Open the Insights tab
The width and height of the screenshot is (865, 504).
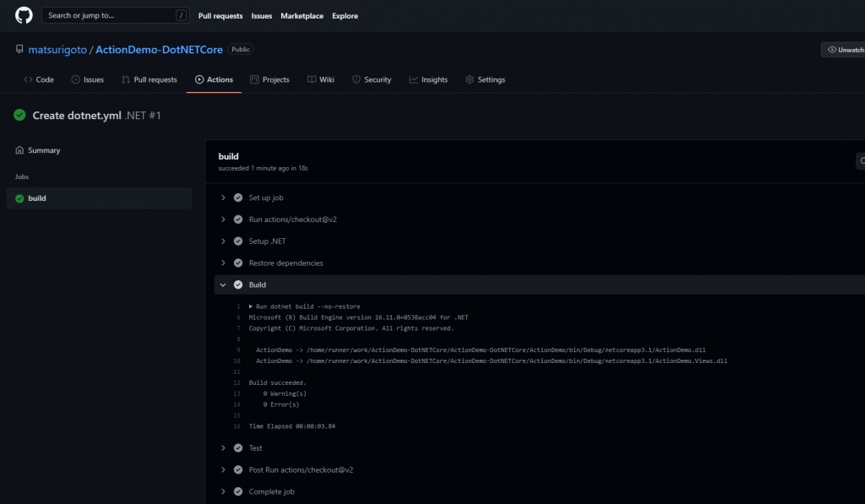428,79
